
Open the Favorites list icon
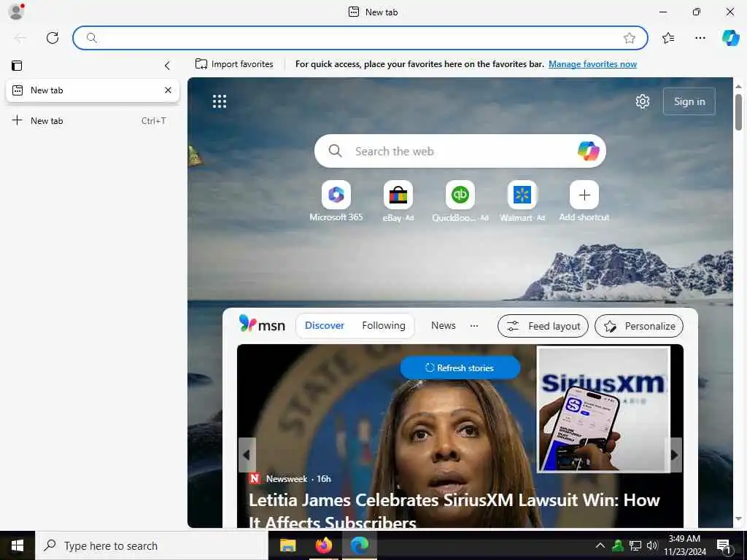[x=668, y=38]
